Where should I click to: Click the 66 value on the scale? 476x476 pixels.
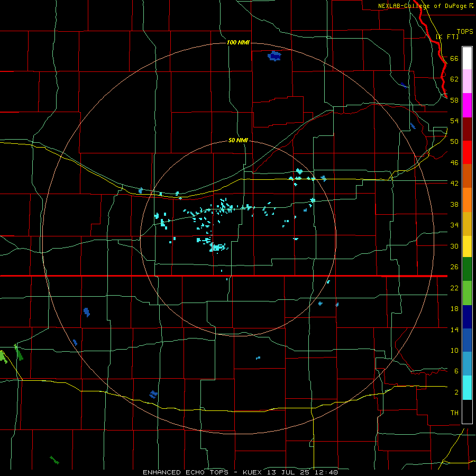pos(454,59)
